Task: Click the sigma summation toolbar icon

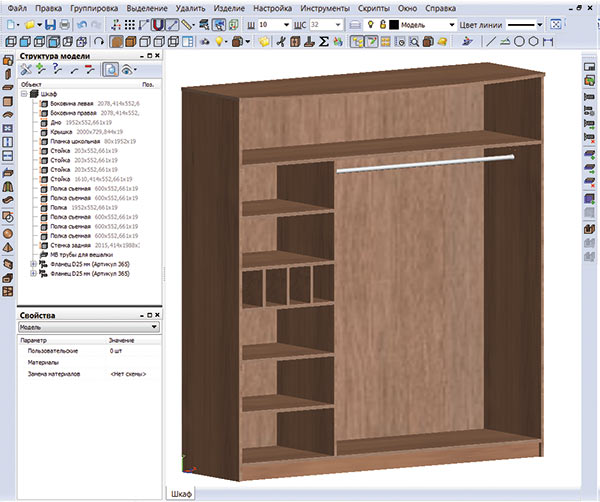Action: 325,41
